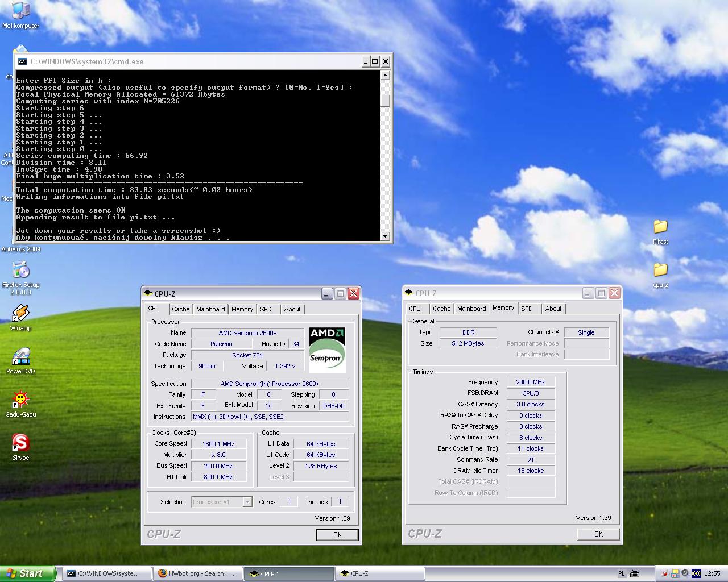The width and height of the screenshot is (728, 582).
Task: Click the memory Size value 512 MBytes
Action: pyautogui.click(x=468, y=343)
